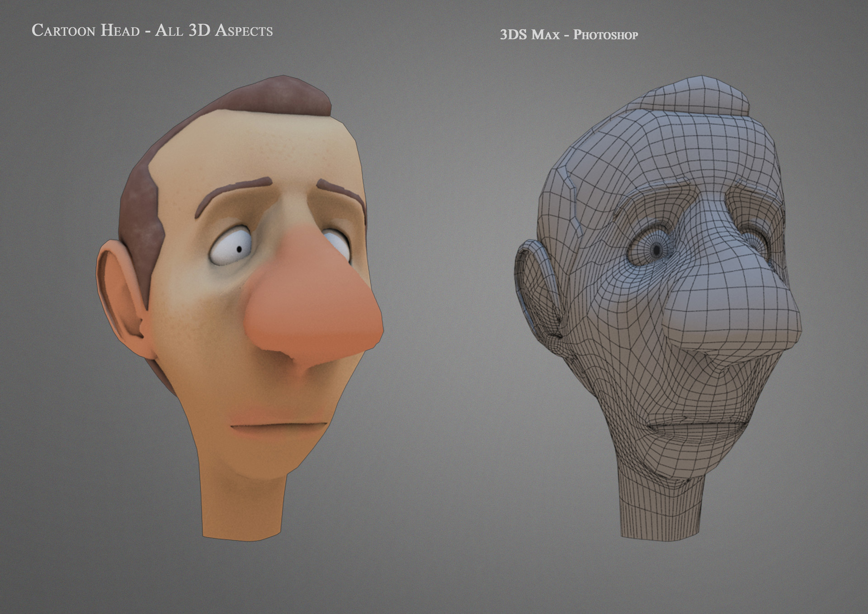The height and width of the screenshot is (614, 868).
Task: Click the brown hair tuft on textured head
Action: tap(280, 97)
